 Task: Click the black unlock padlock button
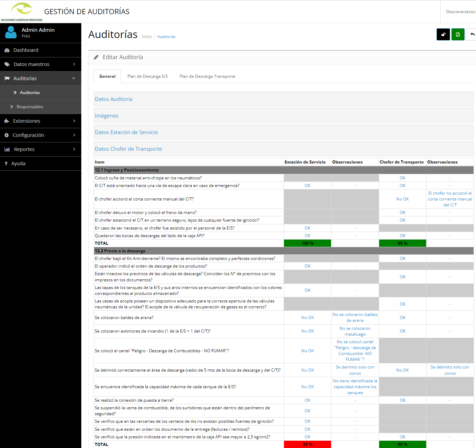tap(443, 35)
